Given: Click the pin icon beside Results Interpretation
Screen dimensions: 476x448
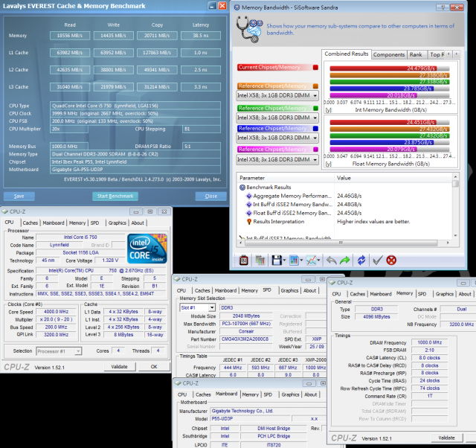Looking at the screenshot, I should point(249,222).
